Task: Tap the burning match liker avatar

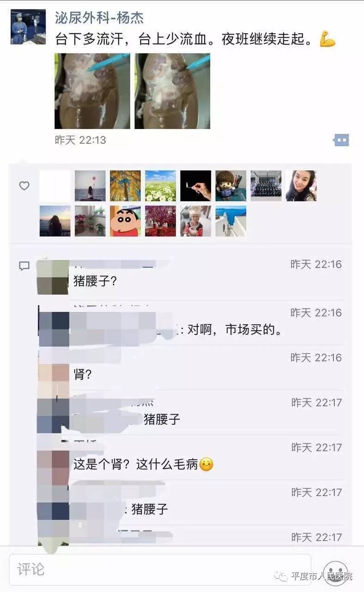Action: coord(196,186)
